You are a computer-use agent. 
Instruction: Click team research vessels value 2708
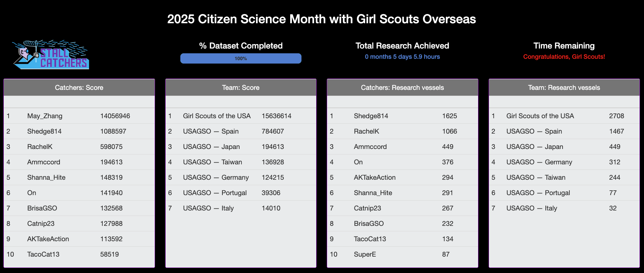(x=617, y=116)
